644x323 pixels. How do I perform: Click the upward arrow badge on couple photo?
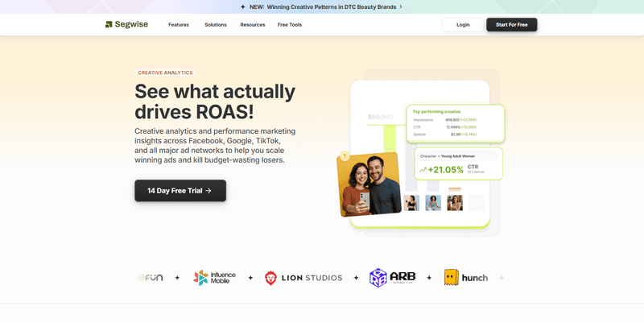point(345,156)
